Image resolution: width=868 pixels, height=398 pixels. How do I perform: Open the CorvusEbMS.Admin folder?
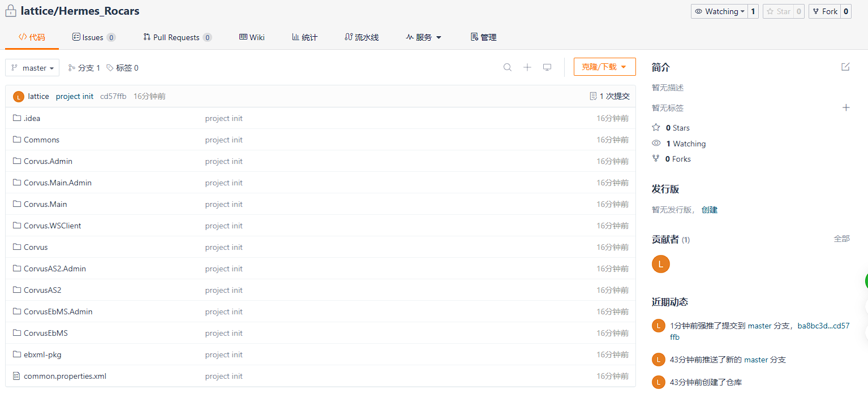coord(58,312)
